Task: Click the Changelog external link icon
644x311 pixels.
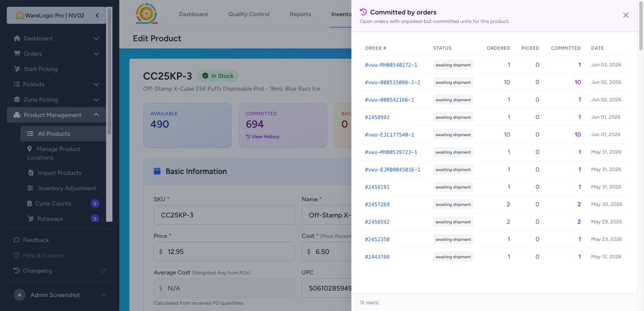Action: pyautogui.click(x=103, y=271)
